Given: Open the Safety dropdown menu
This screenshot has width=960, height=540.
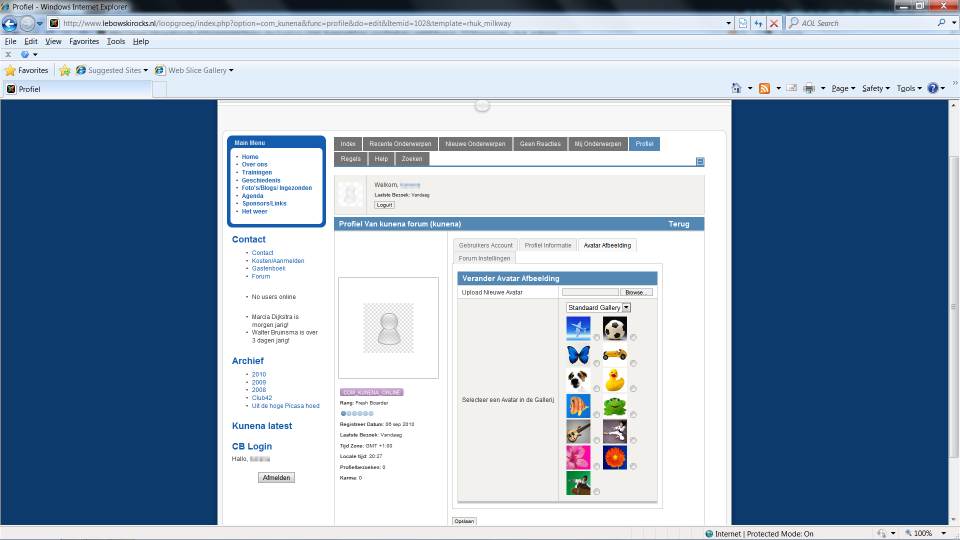Looking at the screenshot, I should point(875,88).
